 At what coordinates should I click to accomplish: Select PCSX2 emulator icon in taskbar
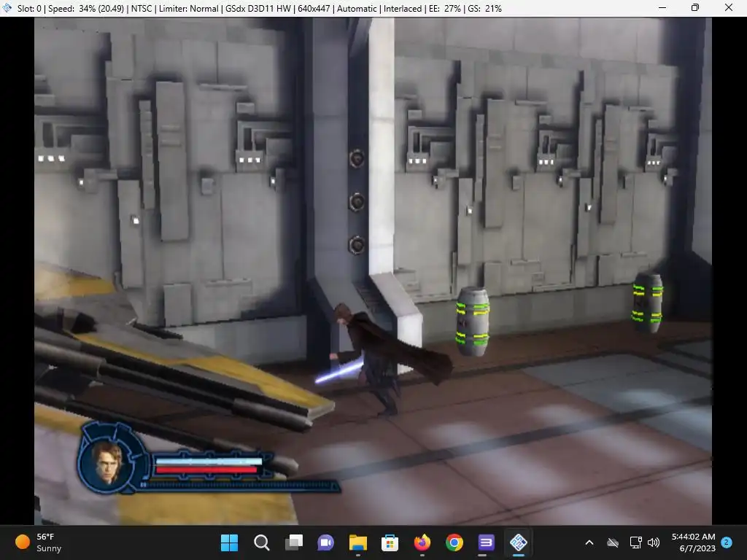point(519,542)
